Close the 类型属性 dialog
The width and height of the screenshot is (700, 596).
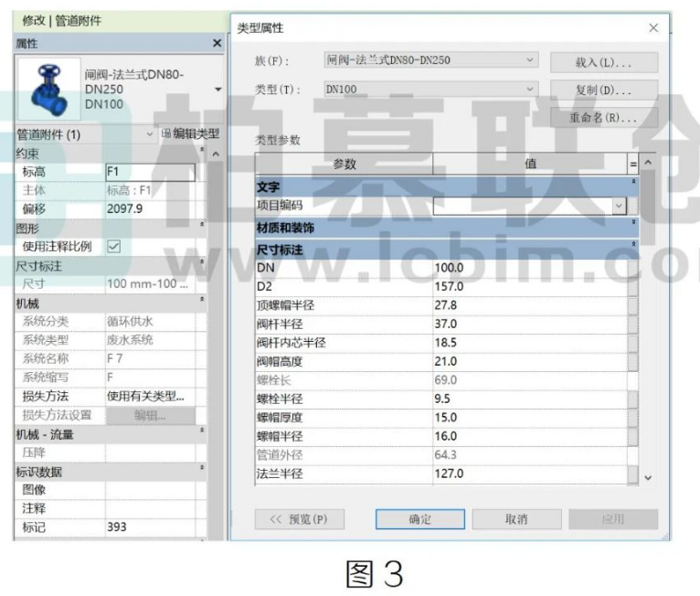tap(653, 27)
